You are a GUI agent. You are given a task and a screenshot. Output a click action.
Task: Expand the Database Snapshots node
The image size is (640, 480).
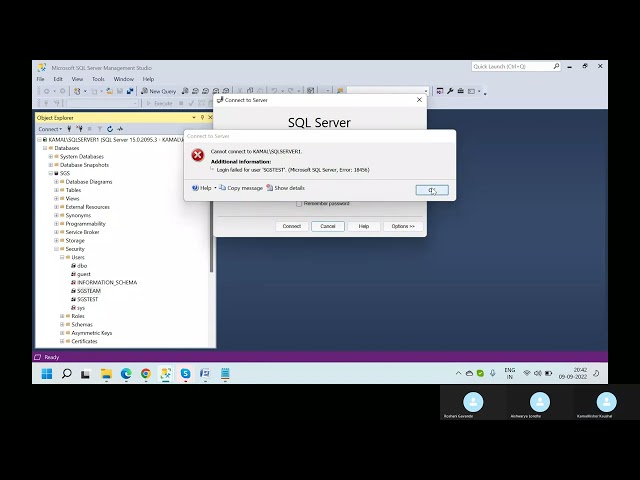click(x=51, y=165)
